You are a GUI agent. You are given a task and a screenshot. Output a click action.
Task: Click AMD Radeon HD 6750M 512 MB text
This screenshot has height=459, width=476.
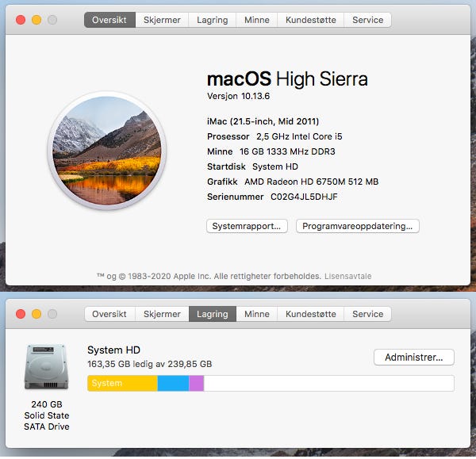coord(312,182)
